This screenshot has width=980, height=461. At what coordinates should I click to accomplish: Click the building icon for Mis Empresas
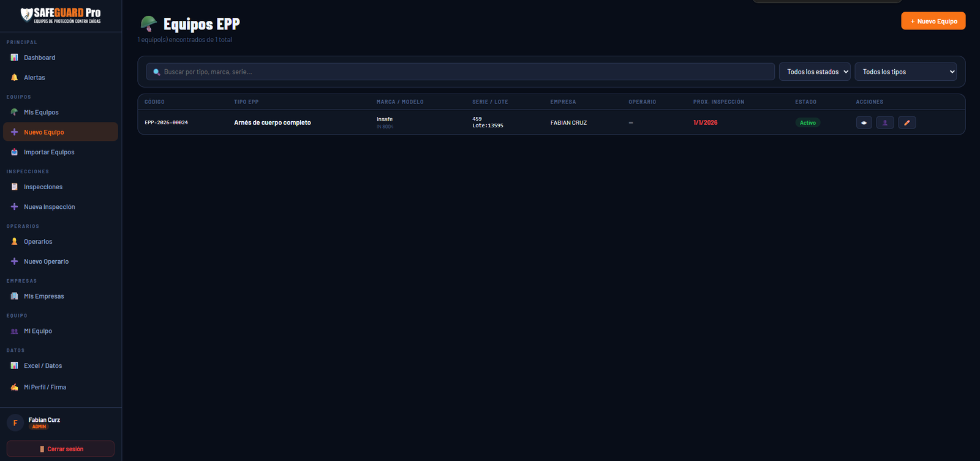(14, 296)
